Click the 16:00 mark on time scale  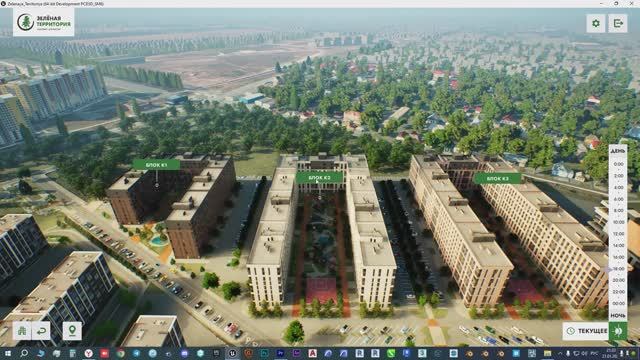(x=618, y=257)
